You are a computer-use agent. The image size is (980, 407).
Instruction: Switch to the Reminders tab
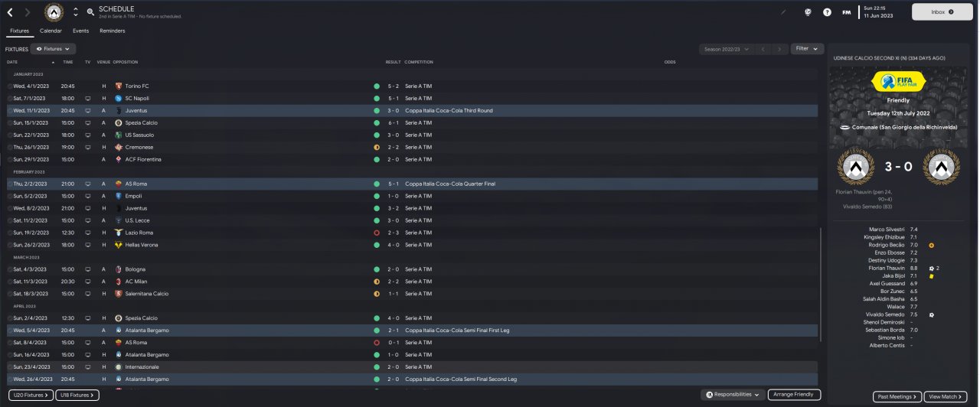tap(113, 31)
